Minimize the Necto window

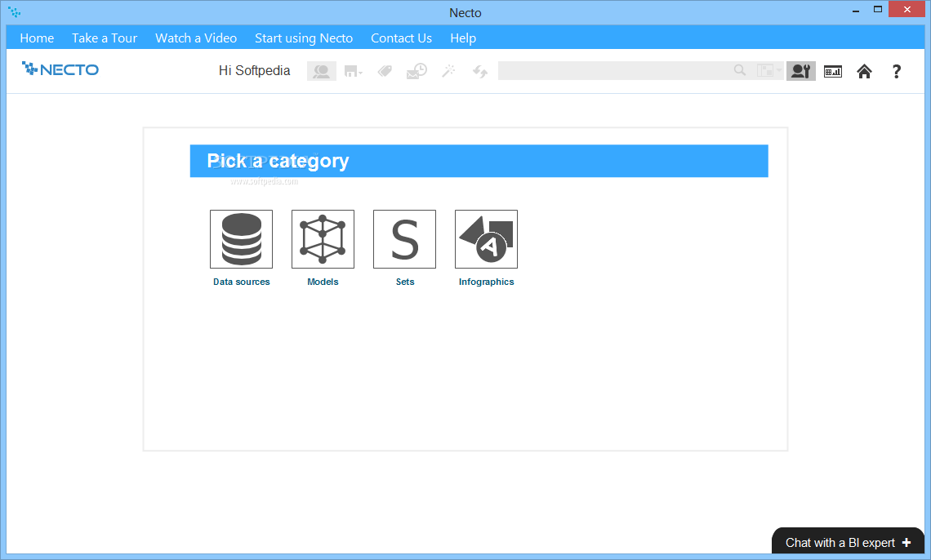coord(856,11)
